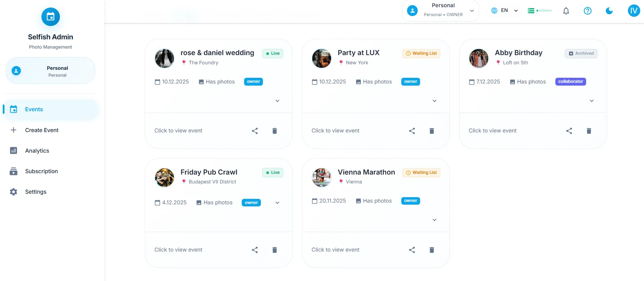Click to view Party at LUX event
Image resolution: width=644 pixels, height=281 pixels.
[335, 131]
